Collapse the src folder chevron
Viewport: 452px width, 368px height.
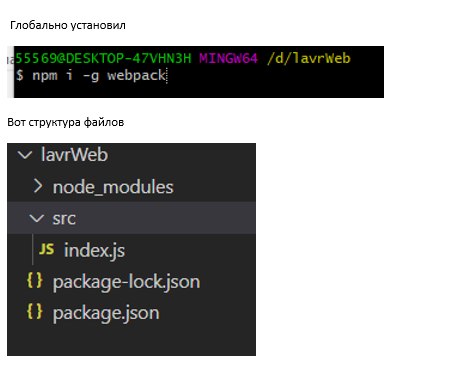[x=37, y=218]
